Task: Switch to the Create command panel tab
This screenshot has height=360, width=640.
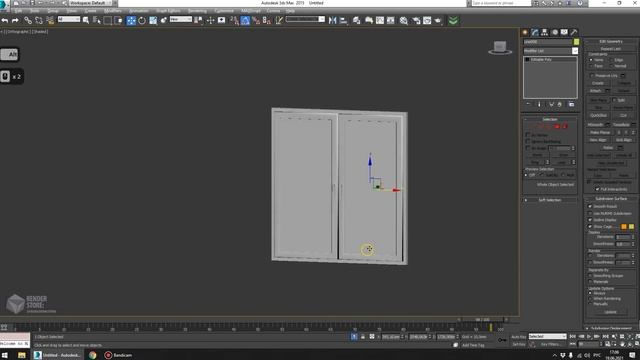Action: point(525,32)
